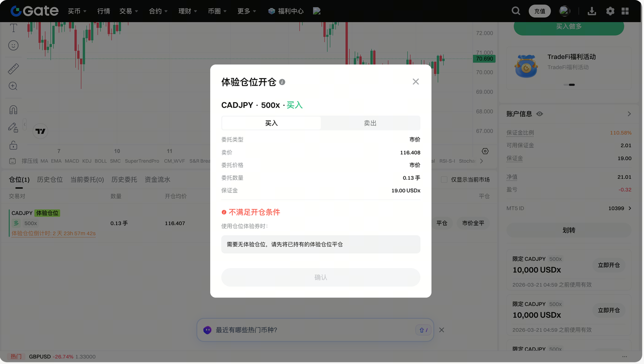The height and width of the screenshot is (364, 644).
Task: Open the 更多 dropdown menu
Action: click(x=247, y=11)
